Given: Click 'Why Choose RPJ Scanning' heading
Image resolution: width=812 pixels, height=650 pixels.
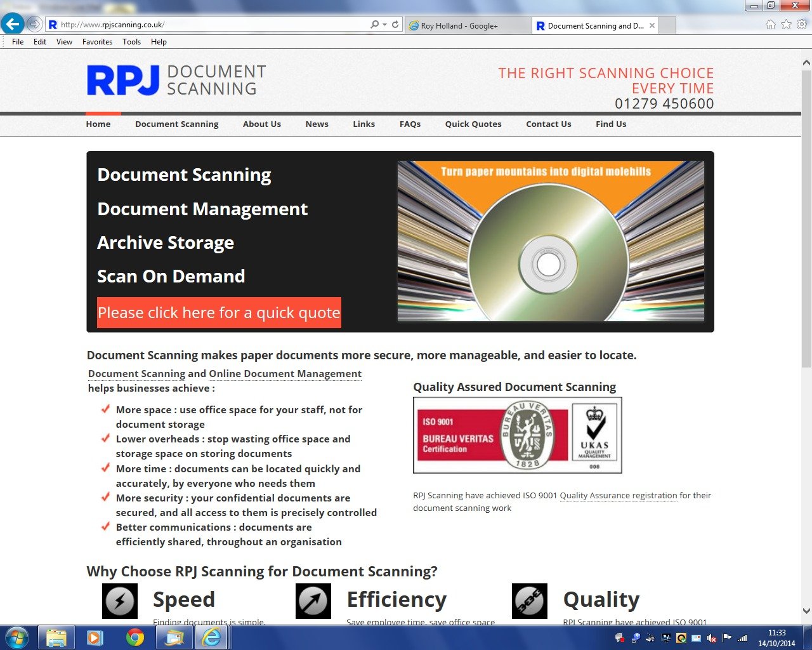Looking at the screenshot, I should (x=262, y=571).
